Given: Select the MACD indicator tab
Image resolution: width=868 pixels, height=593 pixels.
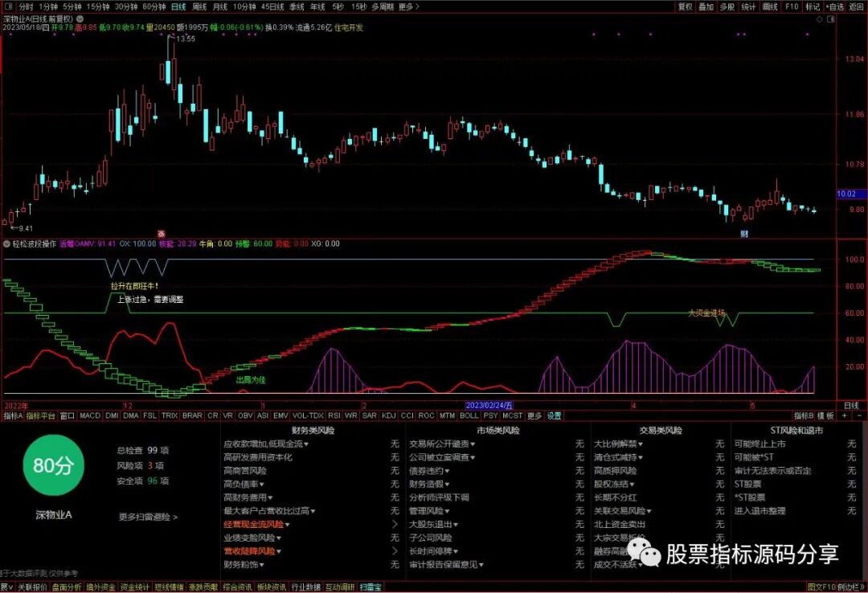Looking at the screenshot, I should click(x=90, y=415).
